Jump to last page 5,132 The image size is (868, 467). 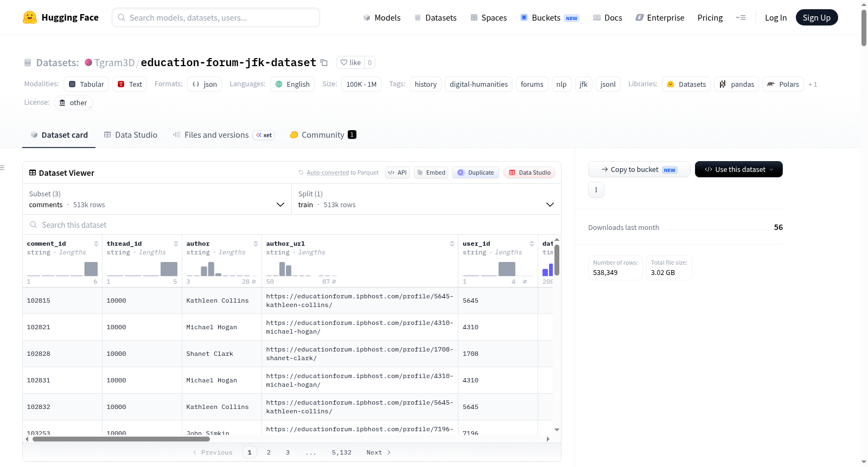[x=342, y=452]
